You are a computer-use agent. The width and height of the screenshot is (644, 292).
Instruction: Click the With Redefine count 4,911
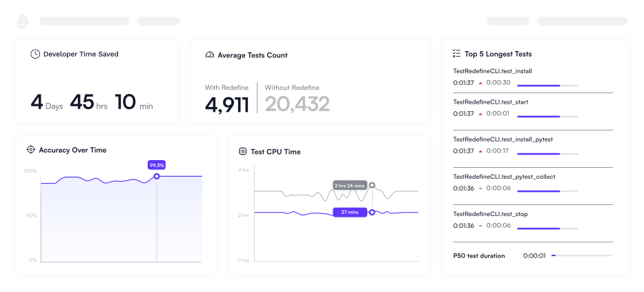point(226,104)
